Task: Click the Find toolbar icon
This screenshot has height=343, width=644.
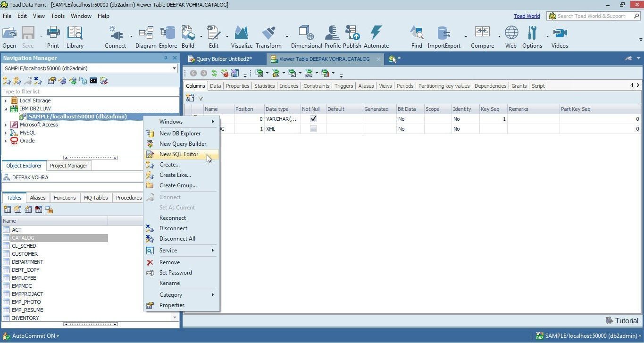Action: 417,37
